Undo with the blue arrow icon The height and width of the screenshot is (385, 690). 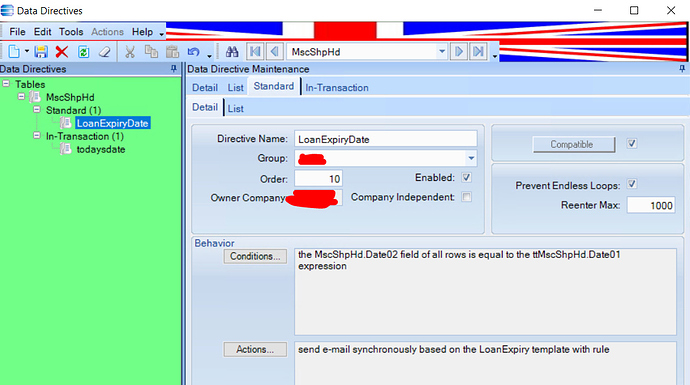pos(194,52)
